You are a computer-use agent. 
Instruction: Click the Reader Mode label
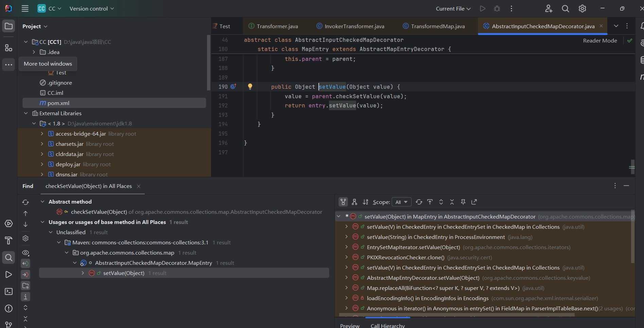600,40
